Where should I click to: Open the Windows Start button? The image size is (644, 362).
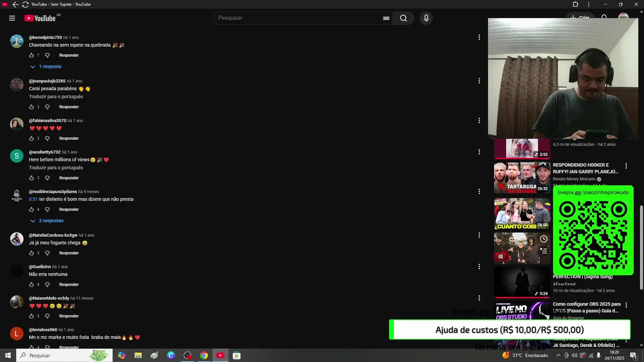pos(8,355)
